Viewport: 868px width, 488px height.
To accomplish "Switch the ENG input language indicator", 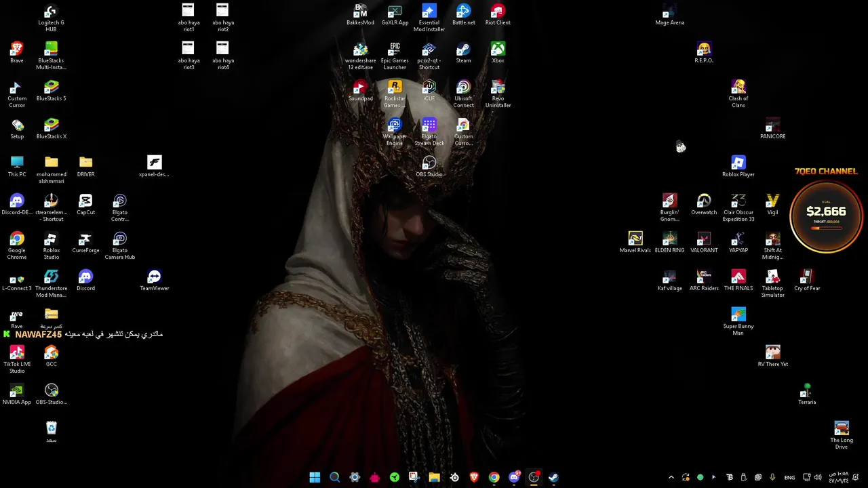I will click(789, 477).
